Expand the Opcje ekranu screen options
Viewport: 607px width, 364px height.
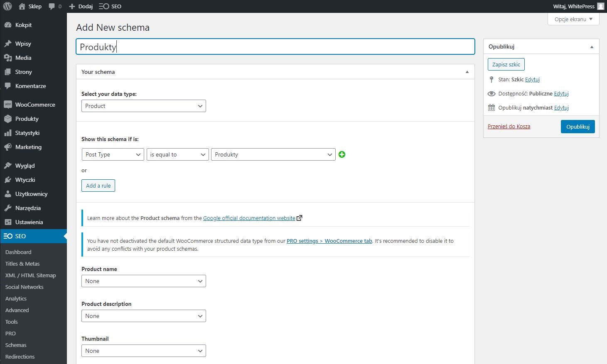pyautogui.click(x=573, y=19)
